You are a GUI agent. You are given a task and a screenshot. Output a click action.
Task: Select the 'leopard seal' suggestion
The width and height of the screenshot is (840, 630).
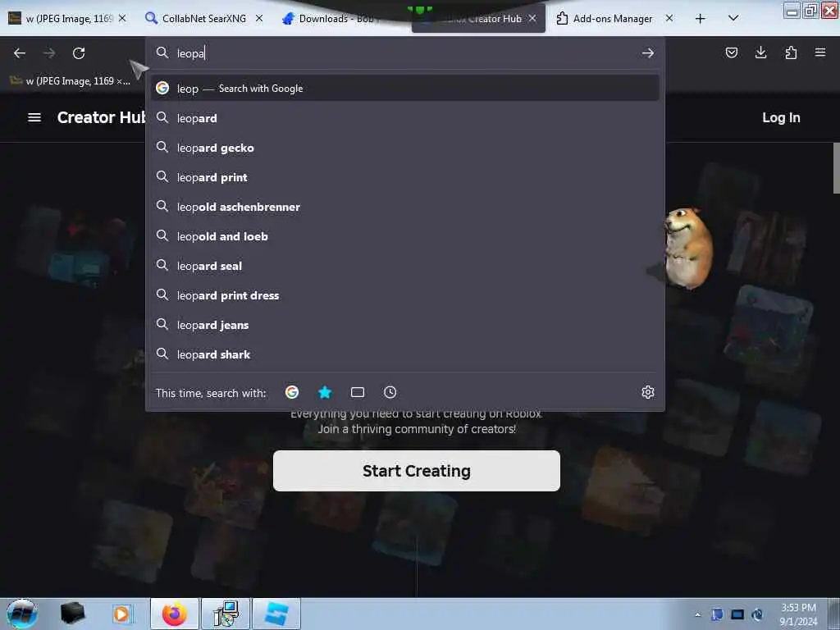pos(405,266)
